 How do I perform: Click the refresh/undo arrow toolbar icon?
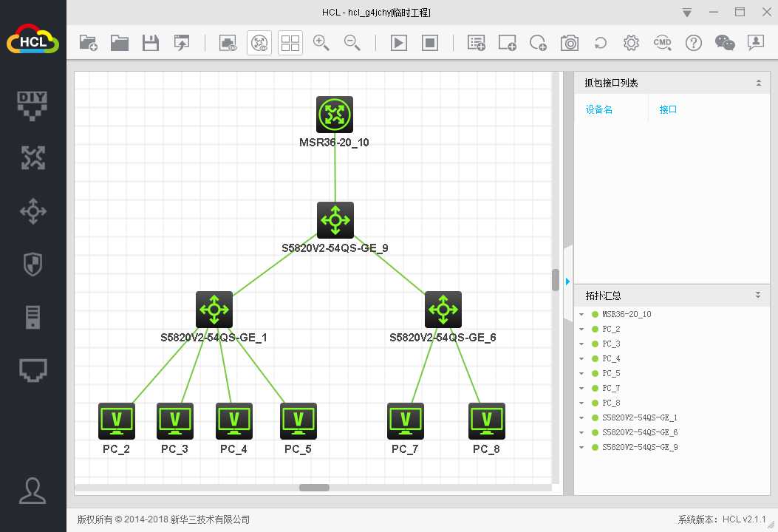(x=601, y=43)
